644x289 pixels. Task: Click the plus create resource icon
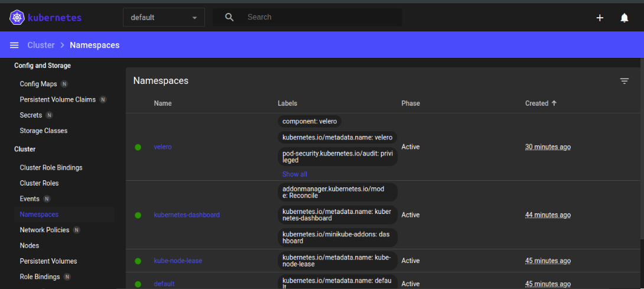(x=600, y=18)
